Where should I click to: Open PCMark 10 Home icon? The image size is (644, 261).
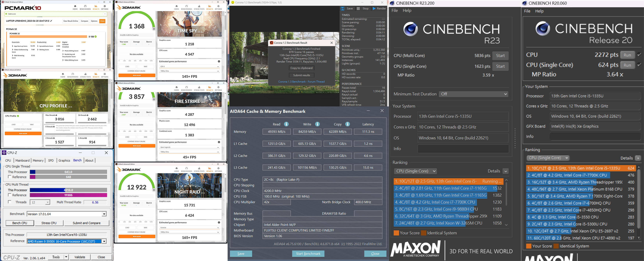point(75,6)
